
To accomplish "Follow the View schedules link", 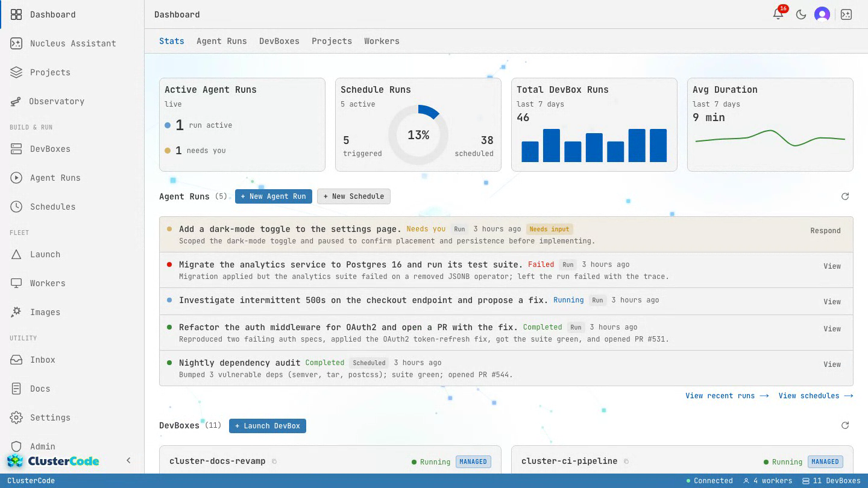I will pos(816,396).
